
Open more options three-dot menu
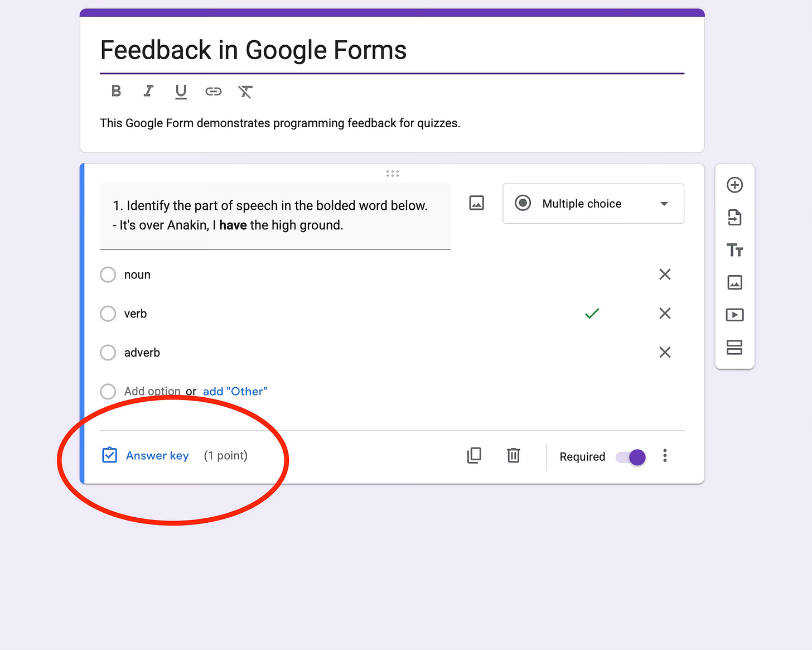(x=665, y=456)
